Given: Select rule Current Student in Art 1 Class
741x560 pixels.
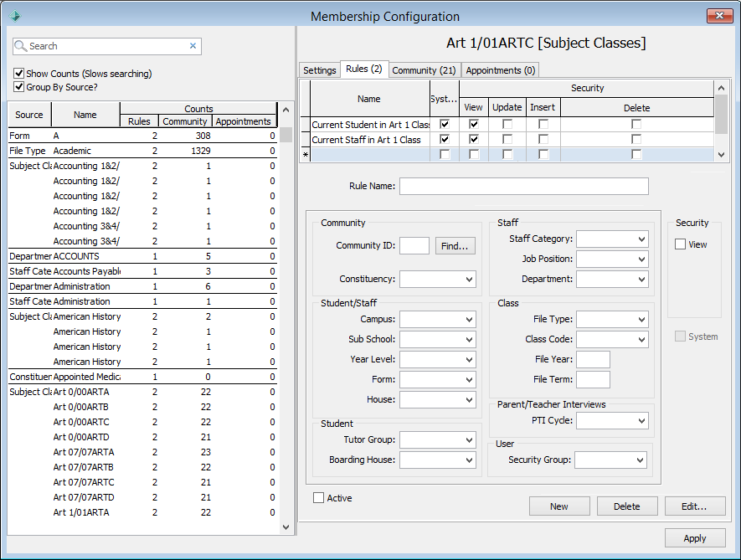Looking at the screenshot, I should [370, 125].
